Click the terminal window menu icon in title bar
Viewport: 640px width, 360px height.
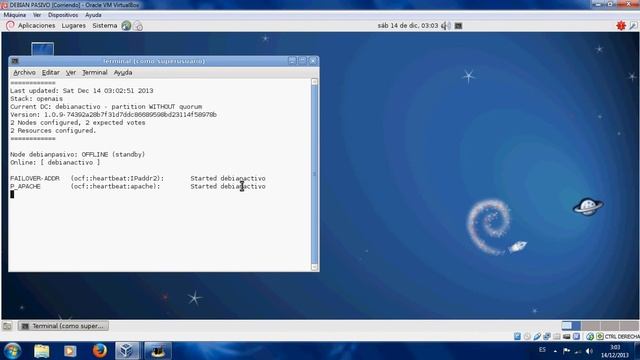tap(15, 61)
